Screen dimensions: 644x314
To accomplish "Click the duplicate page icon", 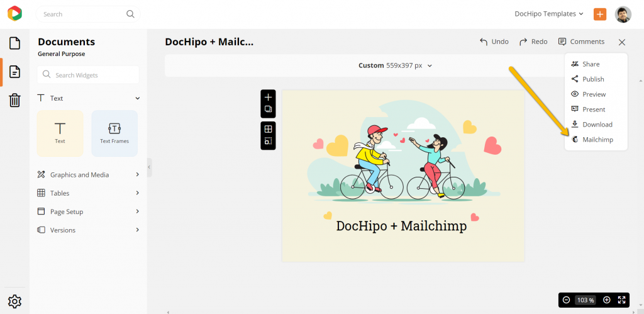I will (x=268, y=109).
